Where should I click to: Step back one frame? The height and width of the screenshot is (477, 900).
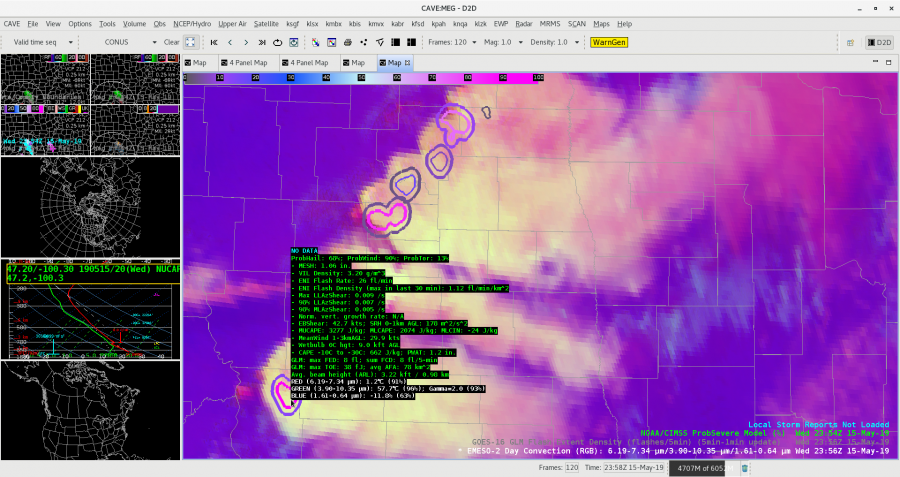230,43
